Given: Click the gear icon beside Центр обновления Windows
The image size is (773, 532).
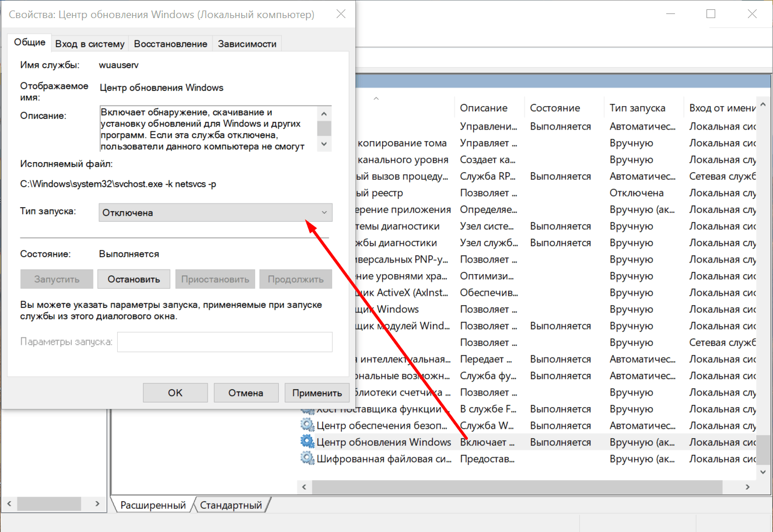Looking at the screenshot, I should [307, 442].
